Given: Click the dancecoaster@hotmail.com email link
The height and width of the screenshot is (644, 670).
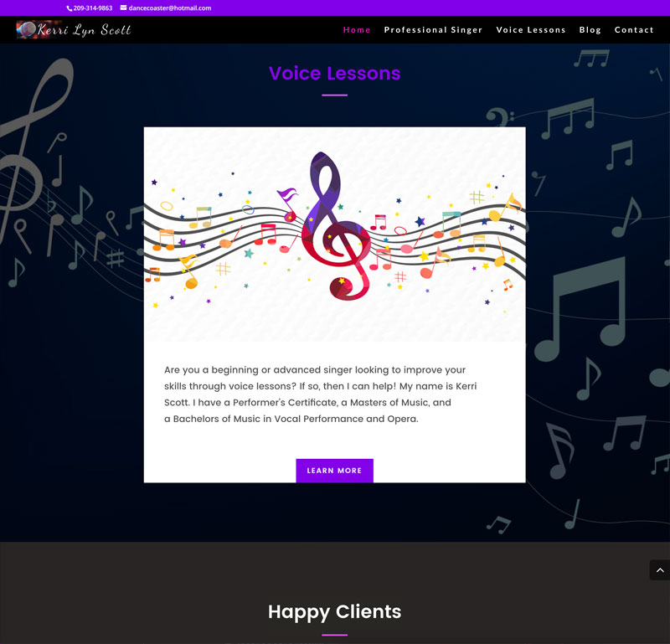Looking at the screenshot, I should tap(170, 8).
